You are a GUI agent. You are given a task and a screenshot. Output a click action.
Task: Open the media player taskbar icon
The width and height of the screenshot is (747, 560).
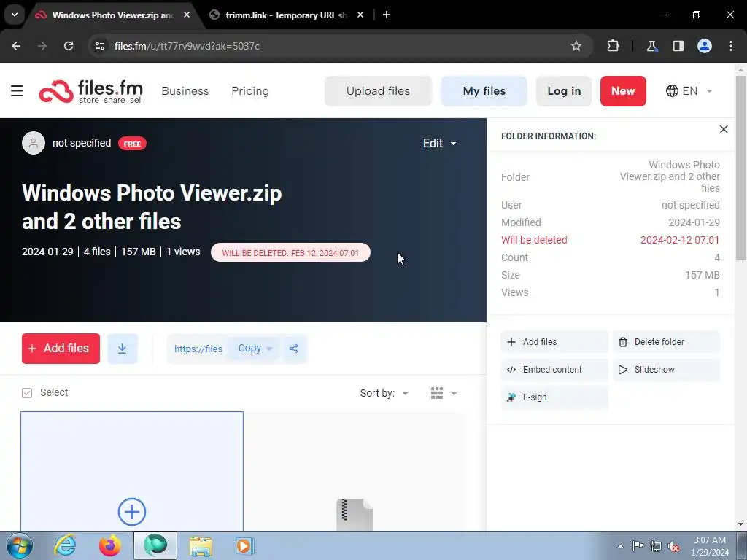[x=245, y=545]
